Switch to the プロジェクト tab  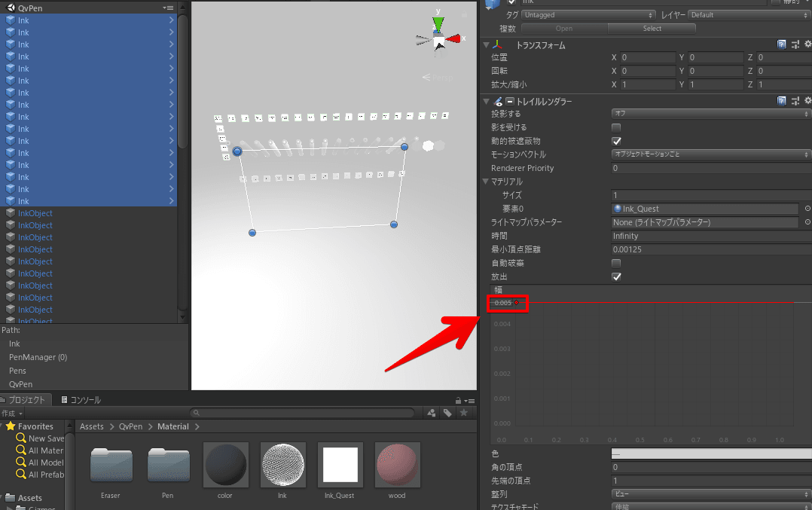[x=26, y=400]
